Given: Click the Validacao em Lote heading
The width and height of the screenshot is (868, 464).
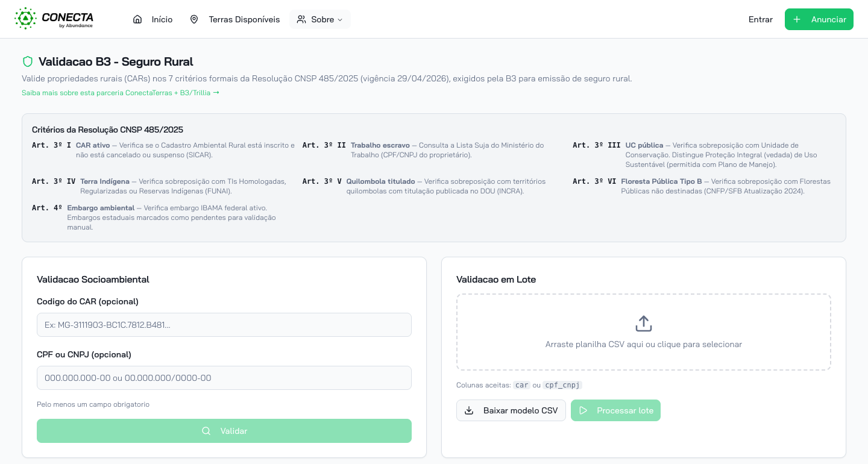Looking at the screenshot, I should [496, 280].
